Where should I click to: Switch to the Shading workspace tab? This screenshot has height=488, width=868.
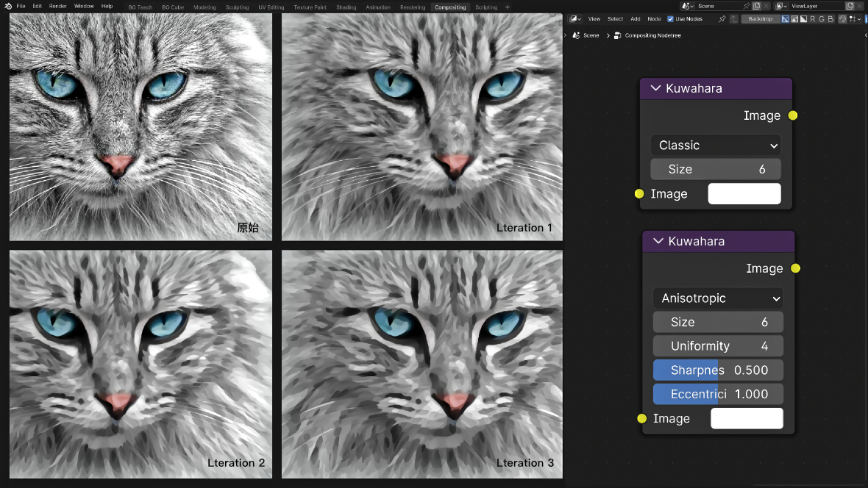346,7
